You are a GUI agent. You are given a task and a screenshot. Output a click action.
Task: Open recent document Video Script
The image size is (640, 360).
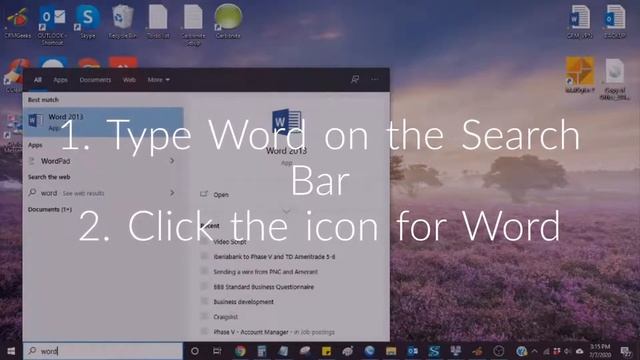tap(230, 242)
